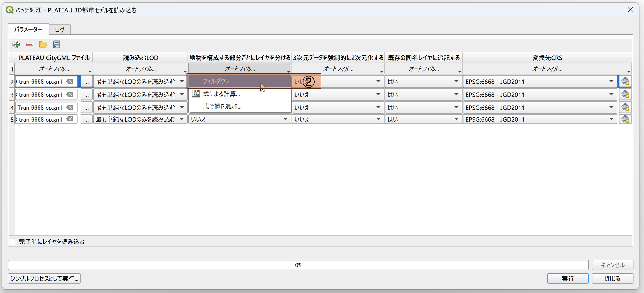Image resolution: width=644 pixels, height=293 pixels.
Task: Open autofill for 3次元データを強制的に2次元化する column
Action: [338, 69]
